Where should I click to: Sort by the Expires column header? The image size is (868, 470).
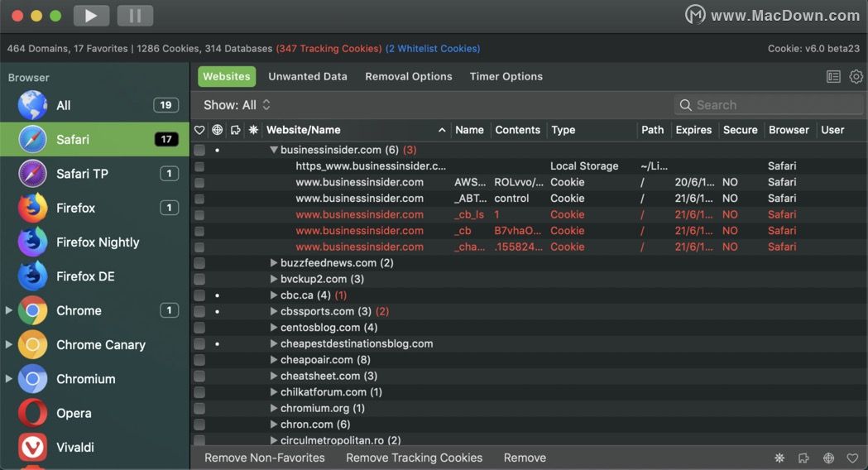click(x=693, y=130)
